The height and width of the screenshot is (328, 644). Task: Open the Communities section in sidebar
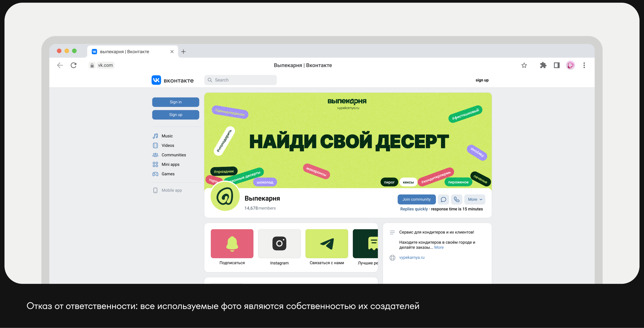click(x=173, y=155)
